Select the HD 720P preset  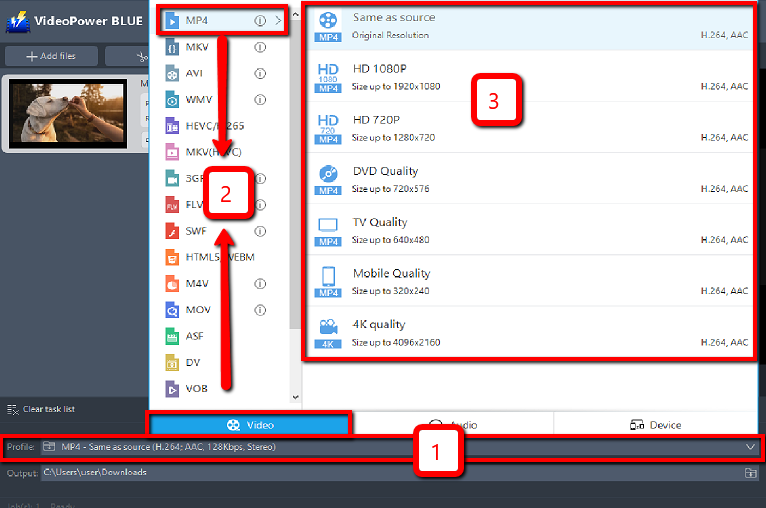[x=530, y=128]
